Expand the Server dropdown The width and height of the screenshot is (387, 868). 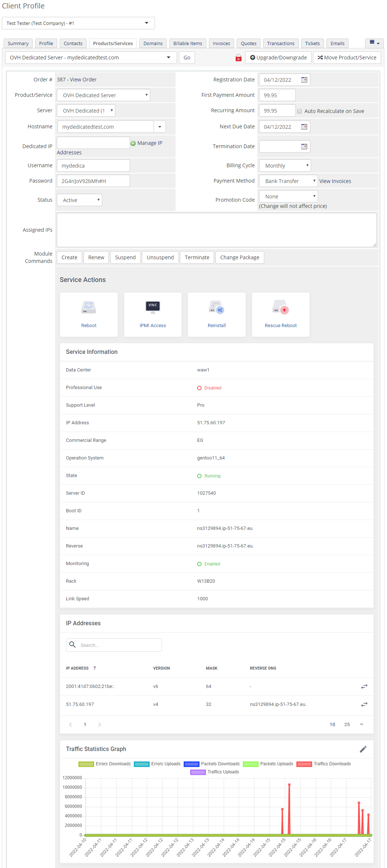pos(86,111)
